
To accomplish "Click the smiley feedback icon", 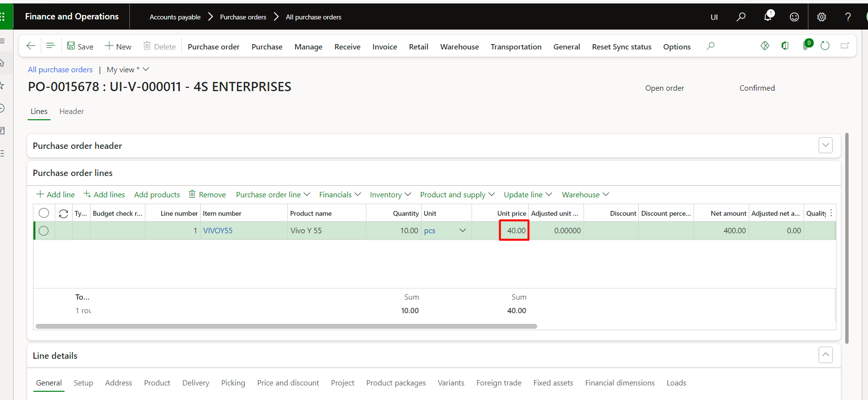I will tap(794, 17).
